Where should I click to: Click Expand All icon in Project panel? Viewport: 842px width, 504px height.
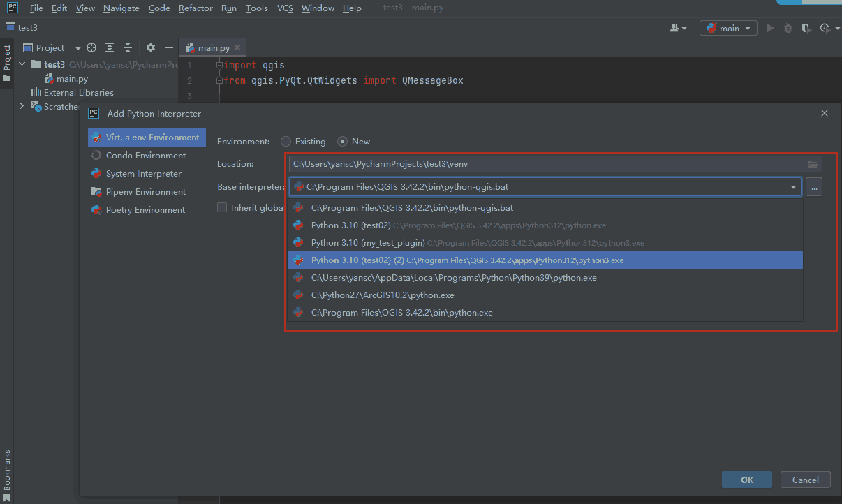110,47
